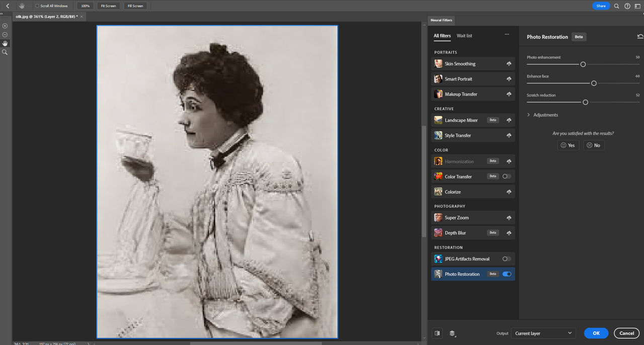644x345 pixels.
Task: Download the Makeup Transfer filter cloud icon
Action: pyautogui.click(x=509, y=94)
